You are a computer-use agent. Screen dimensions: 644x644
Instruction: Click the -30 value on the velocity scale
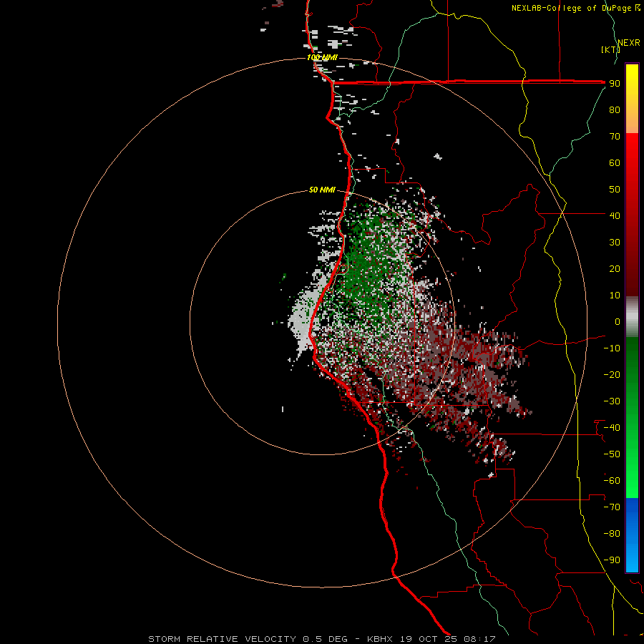612,401
